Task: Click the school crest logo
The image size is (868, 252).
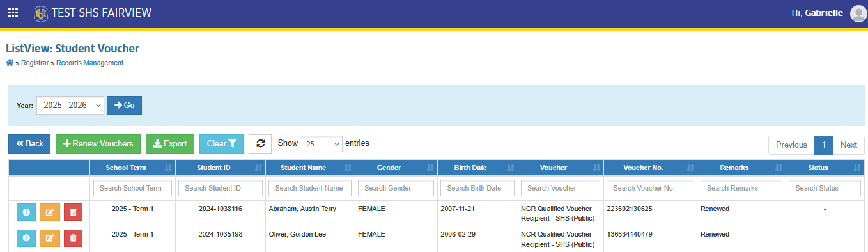Action: [x=41, y=13]
